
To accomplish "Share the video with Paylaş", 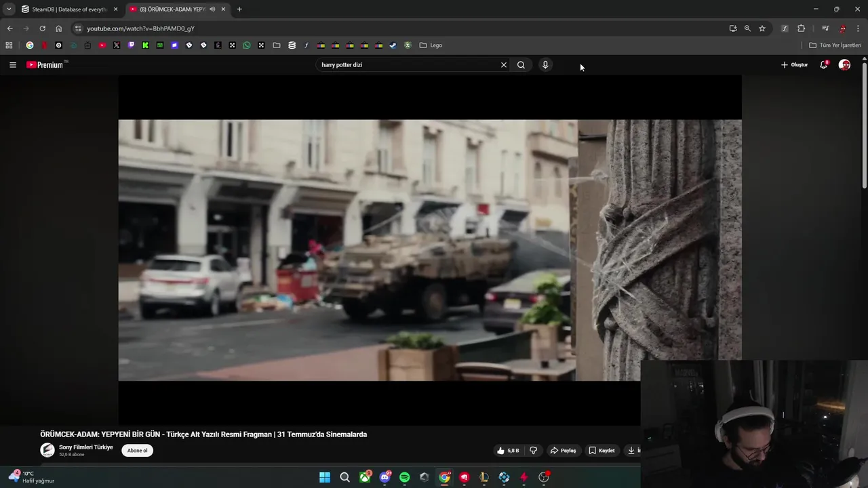I will [x=563, y=451].
